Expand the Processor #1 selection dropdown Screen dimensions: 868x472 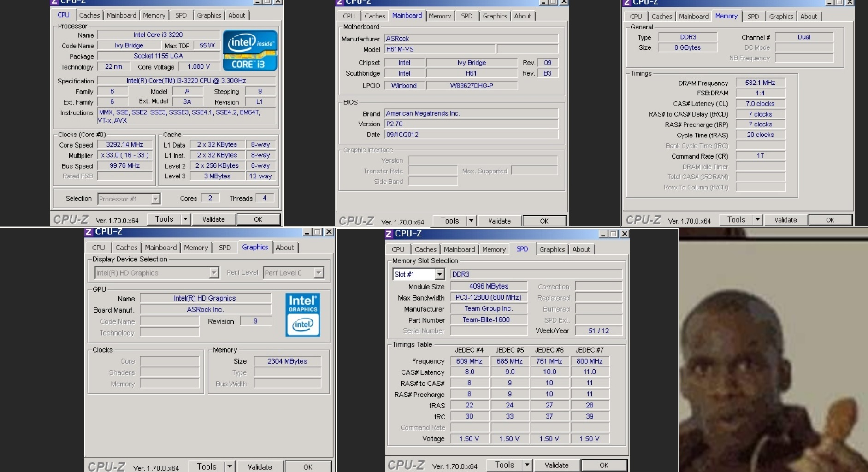click(x=155, y=199)
